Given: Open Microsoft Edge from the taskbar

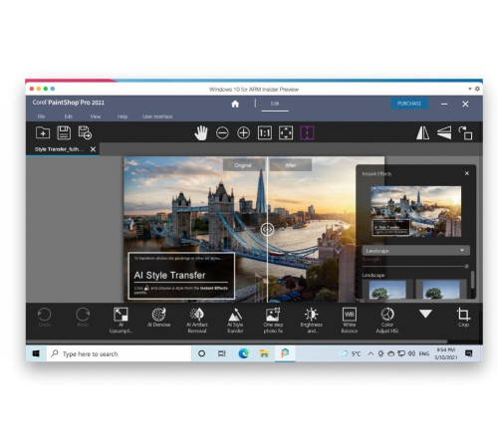Looking at the screenshot, I should point(244,353).
